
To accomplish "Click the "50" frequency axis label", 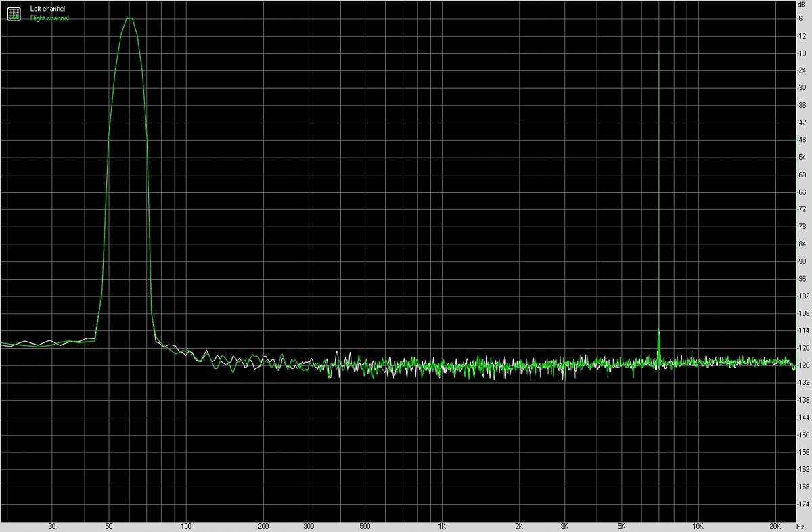I will (x=109, y=526).
